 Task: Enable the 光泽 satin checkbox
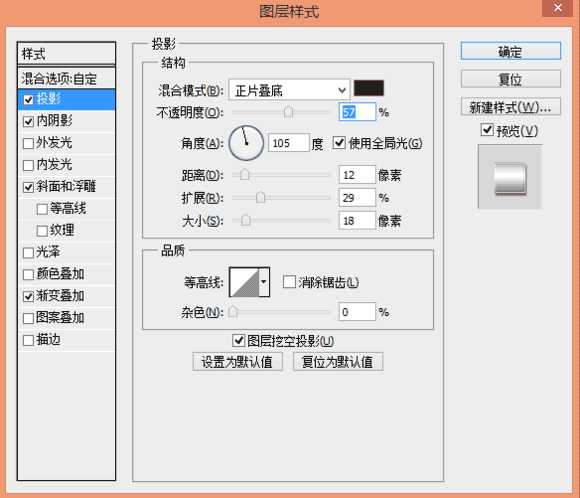coord(28,253)
